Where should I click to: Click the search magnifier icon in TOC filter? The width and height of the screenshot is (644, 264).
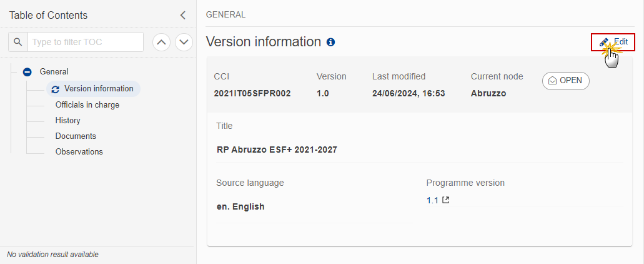(x=17, y=42)
